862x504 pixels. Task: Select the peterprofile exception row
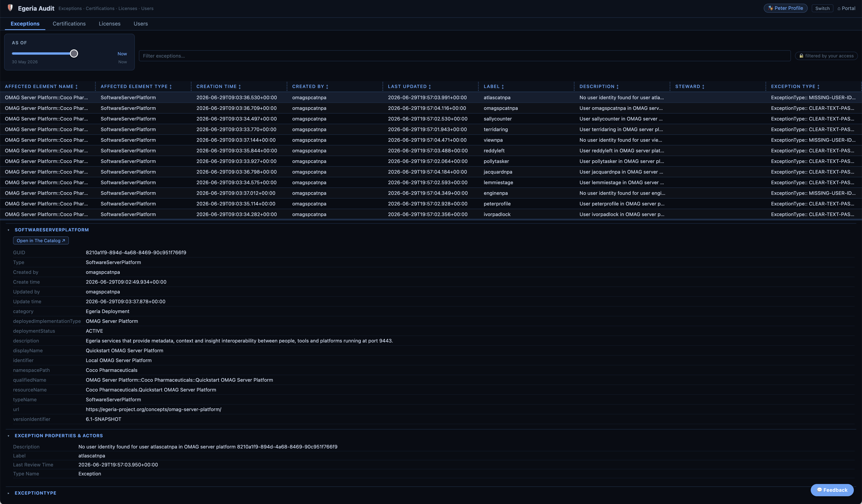point(431,203)
